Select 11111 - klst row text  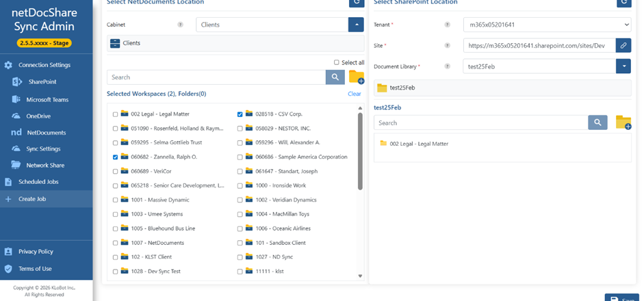[270, 272]
